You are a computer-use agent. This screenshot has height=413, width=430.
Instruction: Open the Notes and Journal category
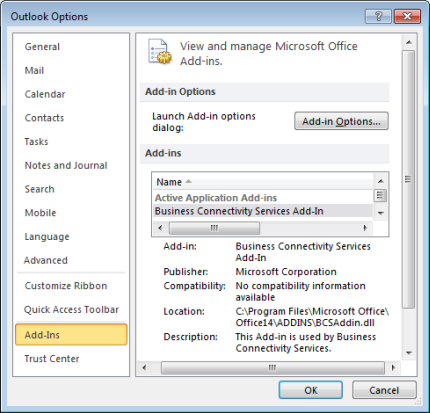66,165
